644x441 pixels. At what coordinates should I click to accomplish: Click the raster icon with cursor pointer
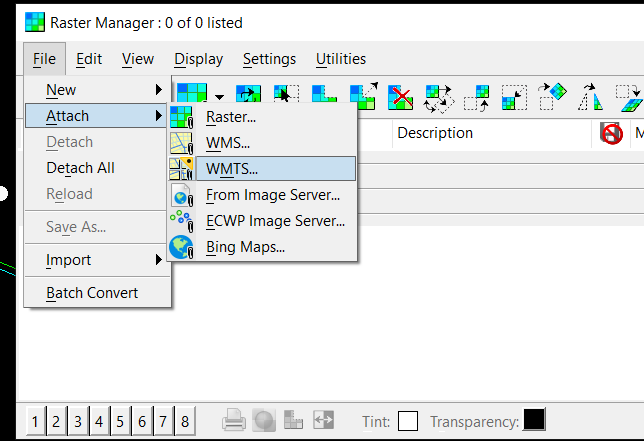(x=286, y=94)
